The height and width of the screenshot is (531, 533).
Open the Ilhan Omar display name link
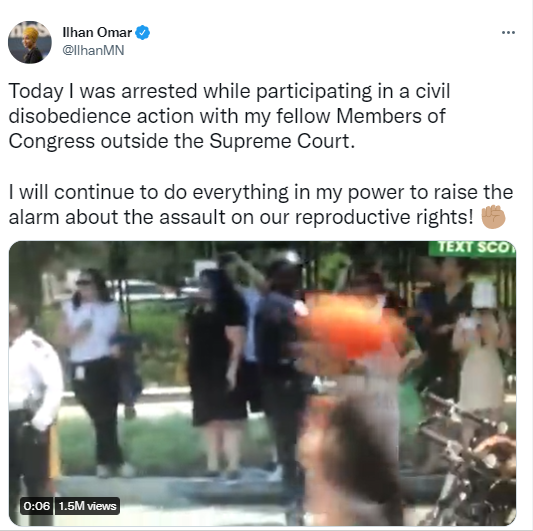(97, 33)
